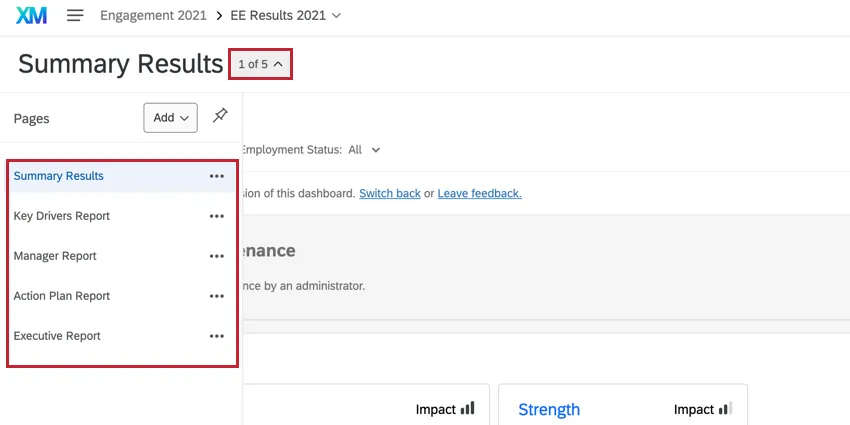The image size is (850, 425).
Task: Click the XM logo icon
Action: (x=32, y=16)
